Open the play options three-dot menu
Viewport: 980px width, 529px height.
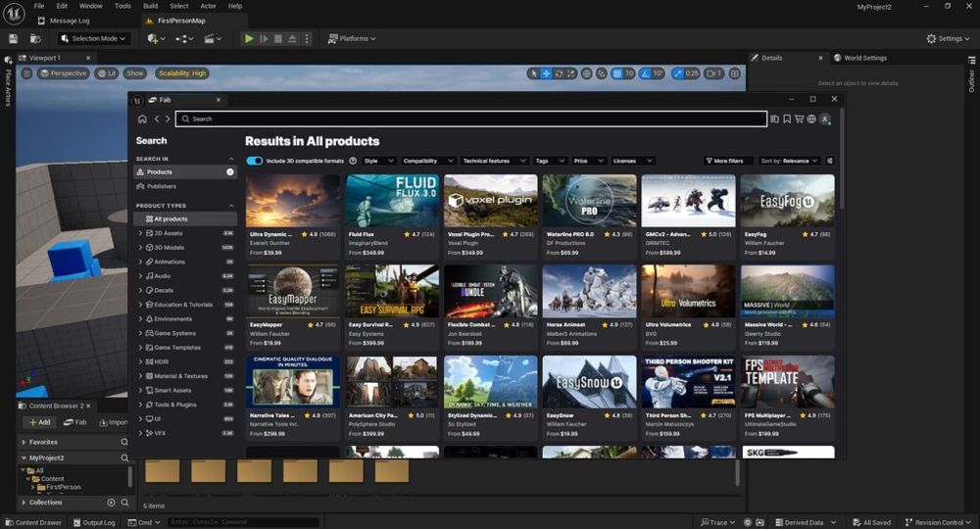point(306,39)
